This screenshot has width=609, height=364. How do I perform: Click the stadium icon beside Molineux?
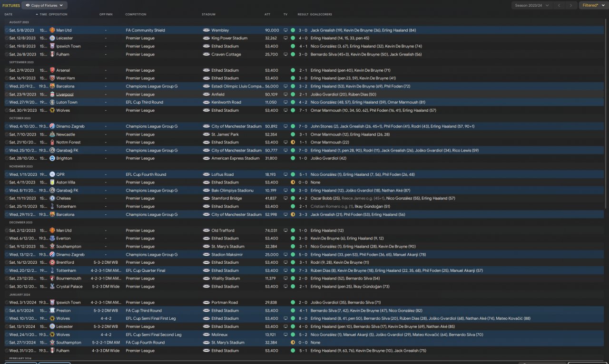(206, 335)
